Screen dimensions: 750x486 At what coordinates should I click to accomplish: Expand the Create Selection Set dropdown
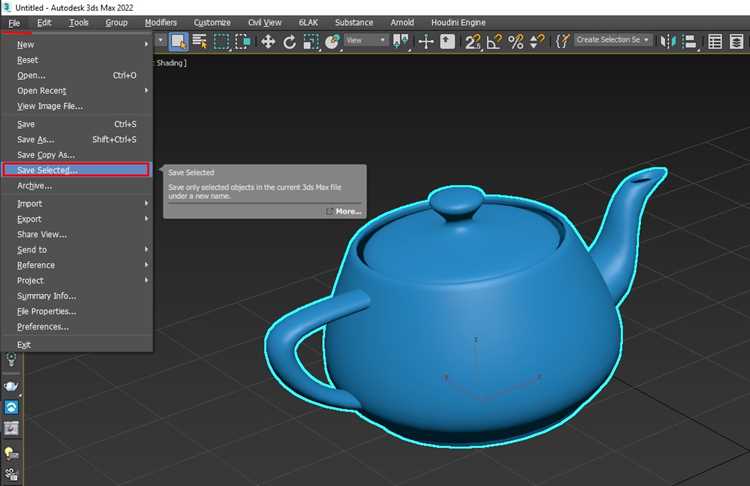(x=613, y=40)
